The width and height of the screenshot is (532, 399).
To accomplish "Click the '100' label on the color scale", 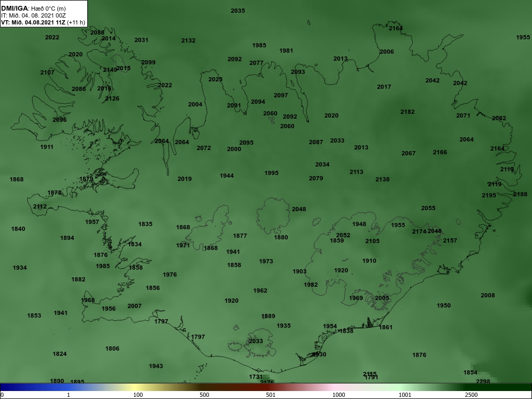I will (x=138, y=395).
